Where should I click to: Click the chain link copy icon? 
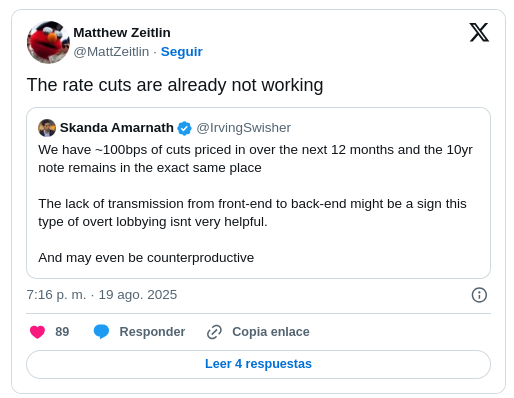214,332
